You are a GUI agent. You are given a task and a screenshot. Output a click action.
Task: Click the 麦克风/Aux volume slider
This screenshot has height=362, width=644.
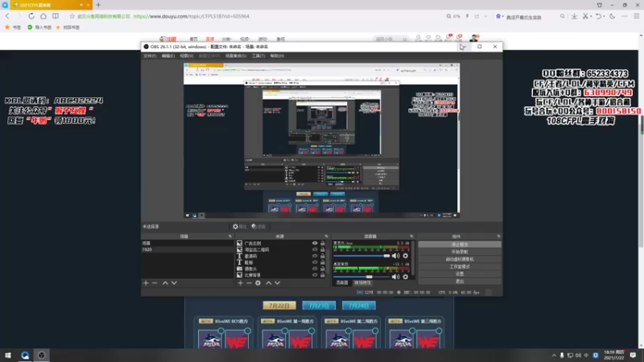coord(361,256)
